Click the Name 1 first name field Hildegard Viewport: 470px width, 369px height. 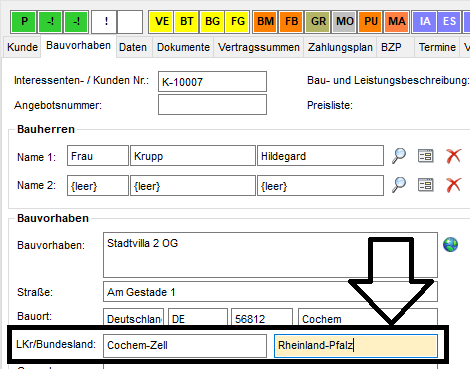(320, 156)
